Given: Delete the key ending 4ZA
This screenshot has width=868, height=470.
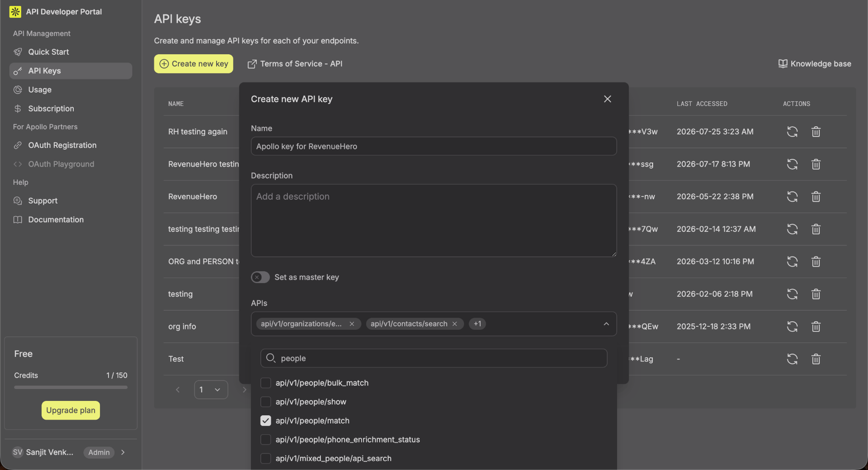Looking at the screenshot, I should click(x=816, y=261).
